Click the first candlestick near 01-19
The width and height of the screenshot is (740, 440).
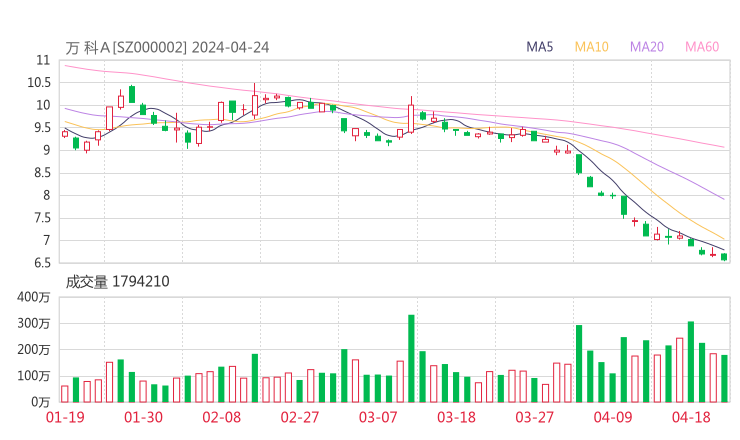(65, 134)
